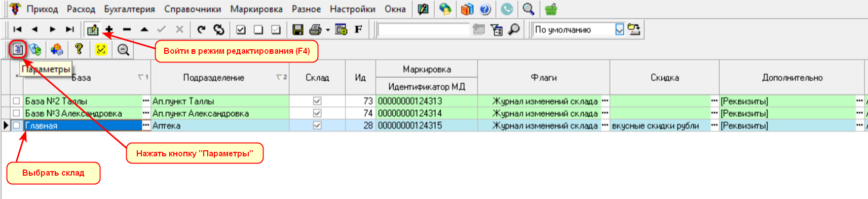The height and width of the screenshot is (199, 868).
Task: Click the colored blocks with plus icon
Action: click(x=56, y=49)
